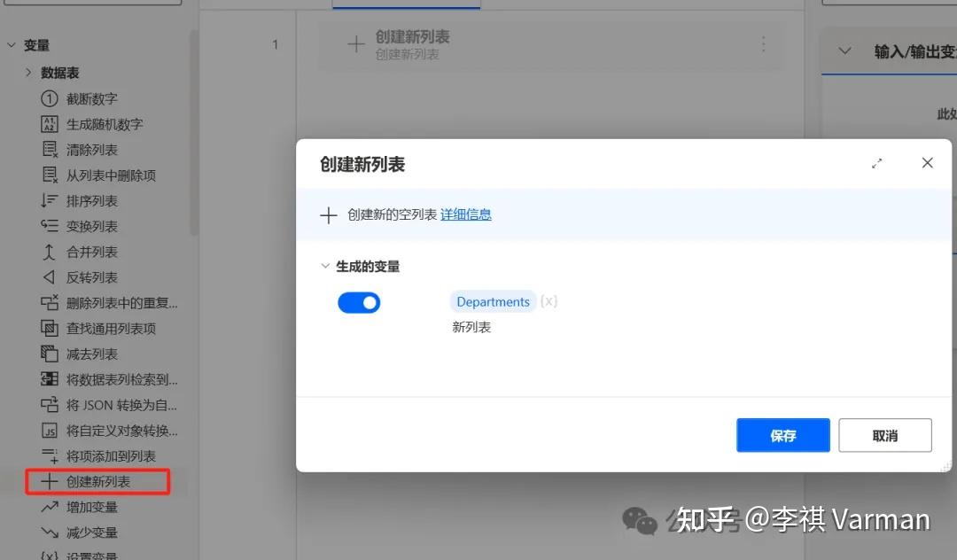Click the Departments variable name pill
Image resolution: width=957 pixels, height=560 pixels.
coord(493,301)
